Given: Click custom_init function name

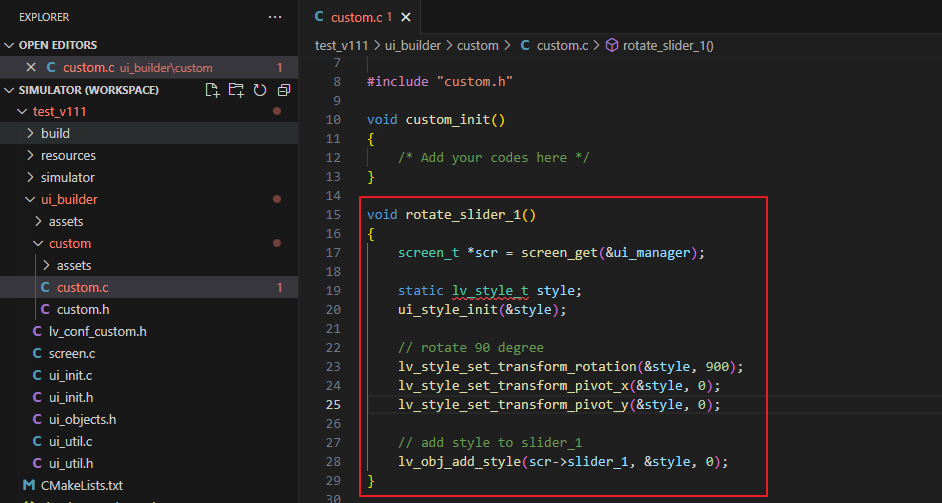Looking at the screenshot, I should [x=448, y=120].
